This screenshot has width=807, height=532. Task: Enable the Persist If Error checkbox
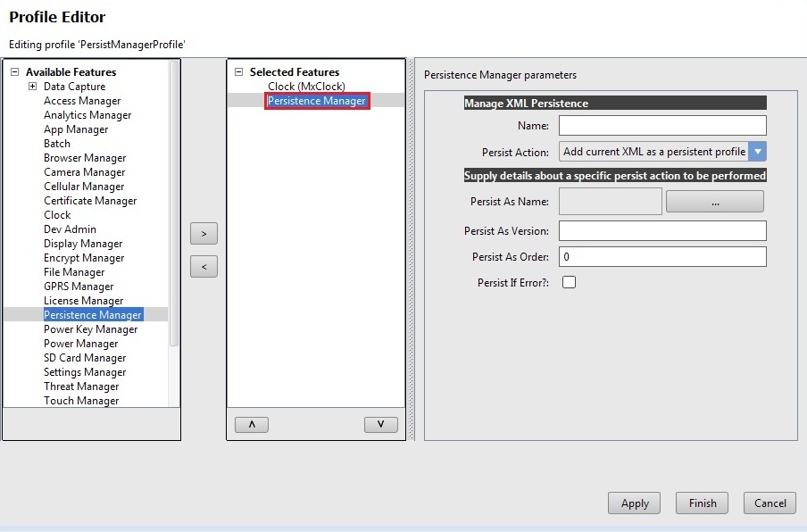(569, 283)
